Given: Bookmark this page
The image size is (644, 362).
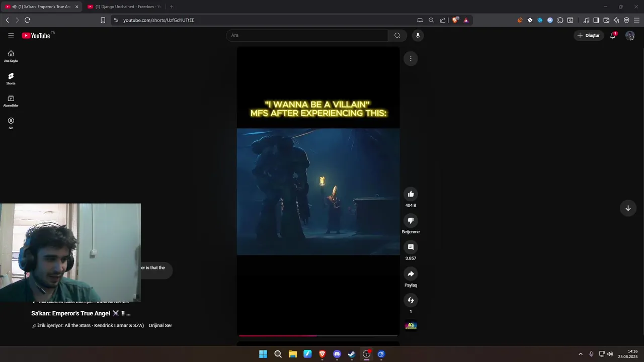Looking at the screenshot, I should click(x=103, y=20).
